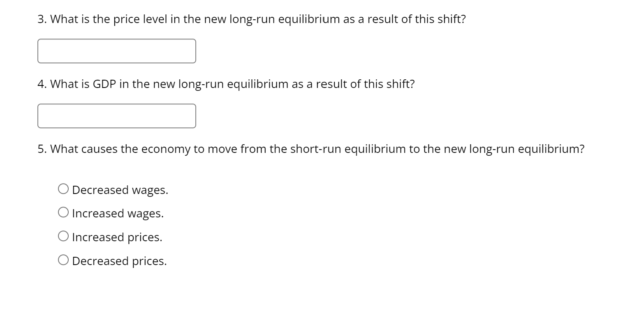644x332 pixels.
Task: Select the 'Increased prices.' radio button
Action: click(64, 236)
